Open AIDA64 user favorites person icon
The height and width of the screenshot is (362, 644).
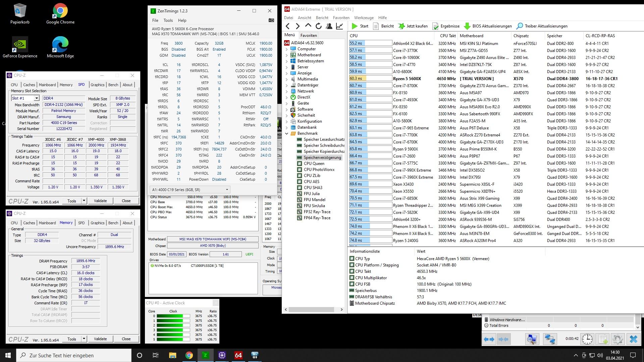329,26
